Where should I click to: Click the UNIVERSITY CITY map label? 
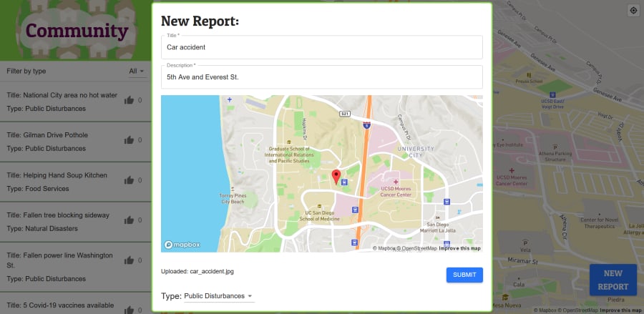(x=416, y=152)
